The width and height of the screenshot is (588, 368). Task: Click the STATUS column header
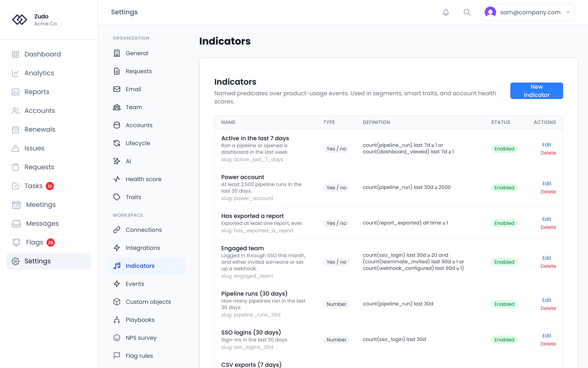tap(501, 122)
